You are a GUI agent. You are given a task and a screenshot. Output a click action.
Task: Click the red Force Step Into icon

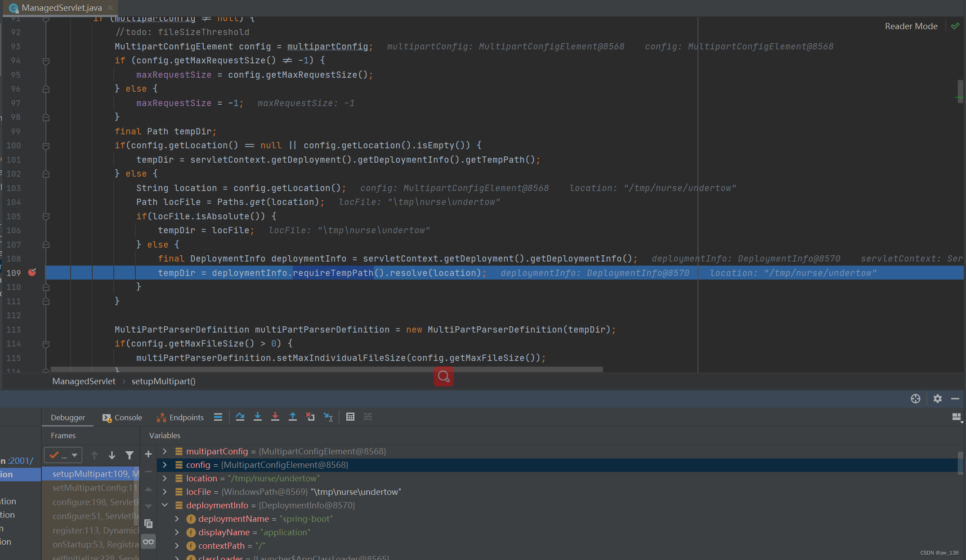pyautogui.click(x=275, y=417)
